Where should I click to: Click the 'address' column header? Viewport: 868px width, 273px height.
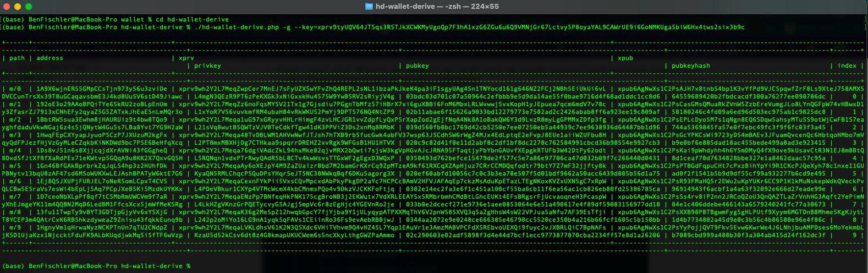click(50, 58)
